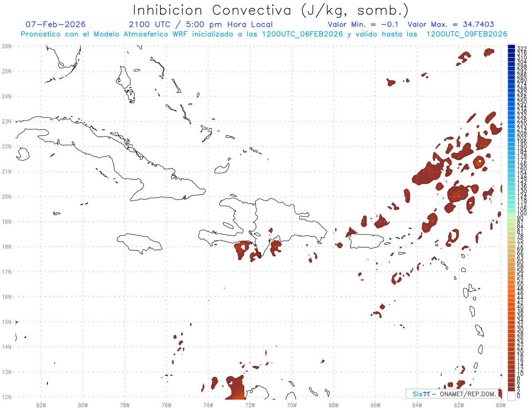The image size is (532, 411).
Task: Click the '100' value on the color scale
Action: pos(522,214)
